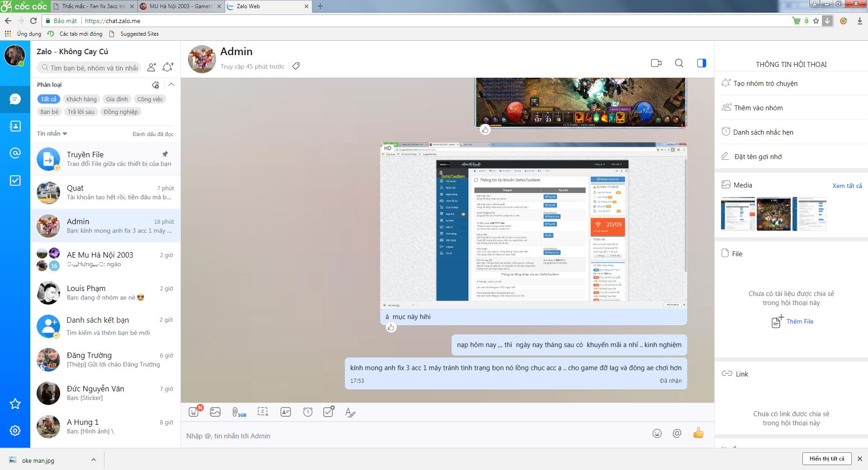The width and height of the screenshot is (868, 470).
Task: Click 'Xem tất cả' in Media section
Action: tap(847, 186)
